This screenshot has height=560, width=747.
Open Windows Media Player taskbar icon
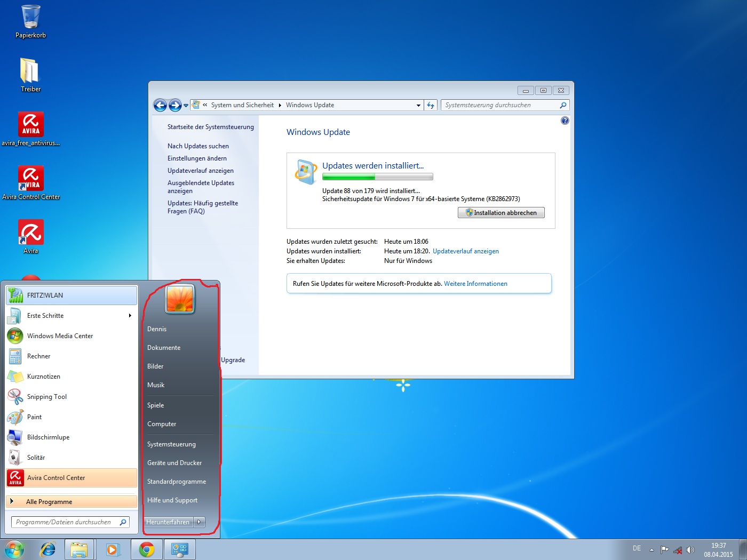(113, 549)
